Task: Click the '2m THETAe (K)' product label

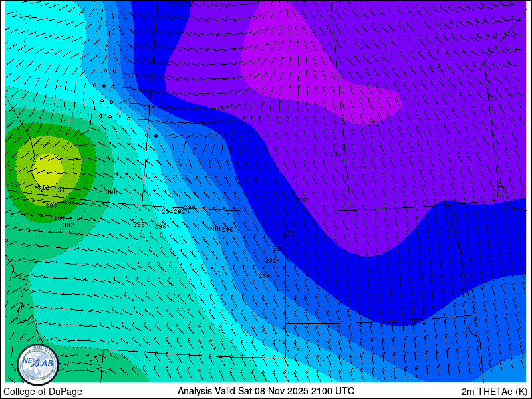Action: 494,392
